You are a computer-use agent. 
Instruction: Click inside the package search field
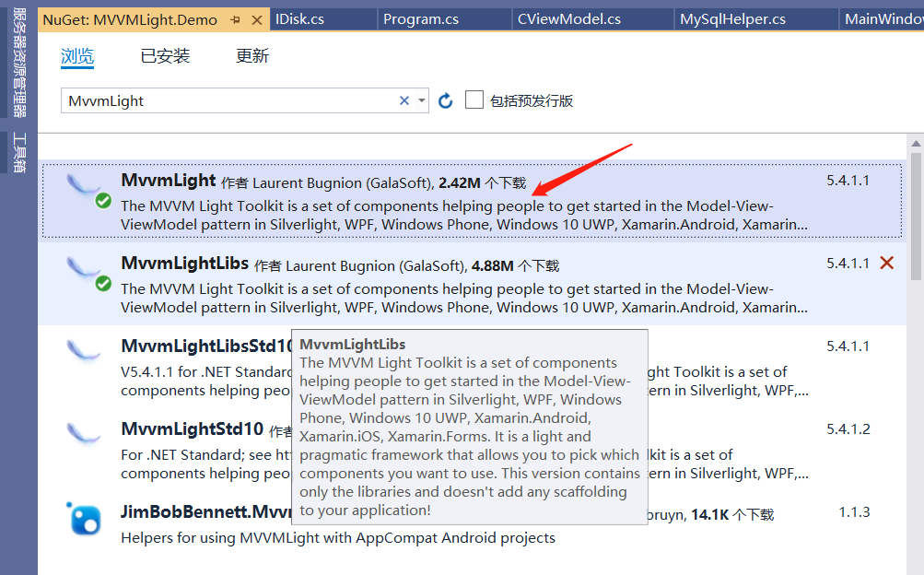point(230,100)
